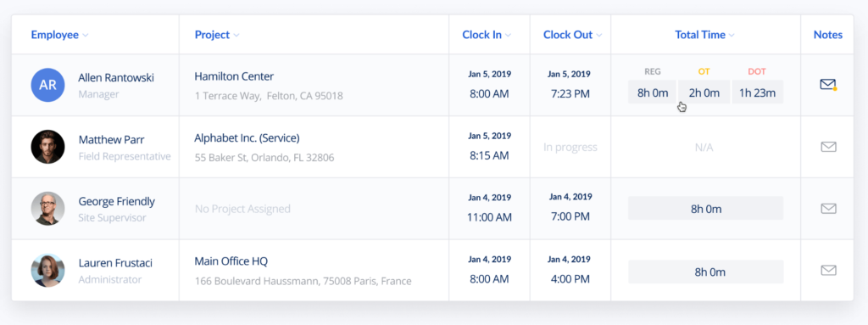Open Matthew Parr's notes envelope icon
Viewport: 868px width, 325px height.
(x=828, y=147)
